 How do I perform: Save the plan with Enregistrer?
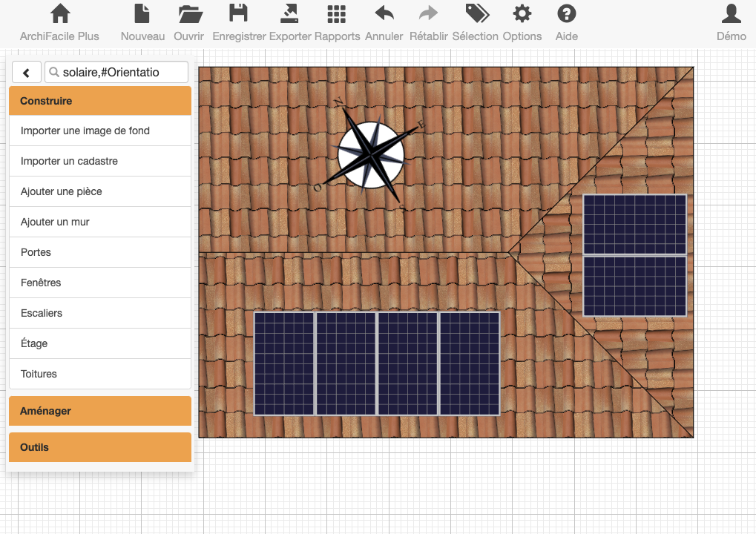click(x=238, y=15)
